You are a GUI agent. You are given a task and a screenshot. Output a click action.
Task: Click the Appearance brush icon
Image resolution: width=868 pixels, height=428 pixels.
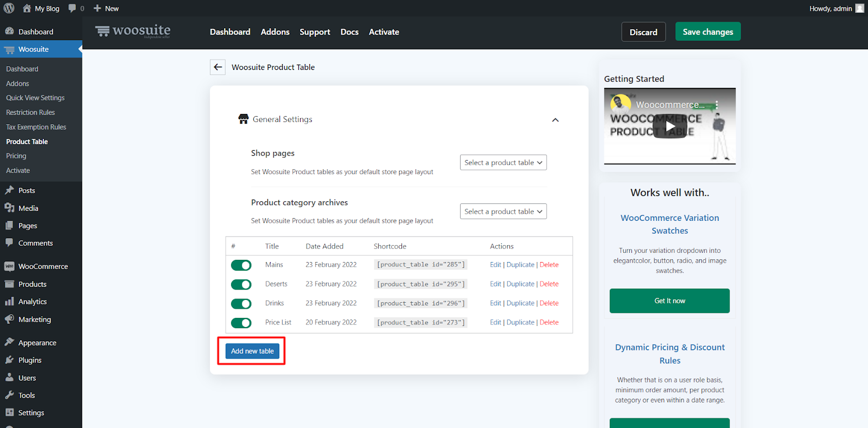tap(9, 342)
